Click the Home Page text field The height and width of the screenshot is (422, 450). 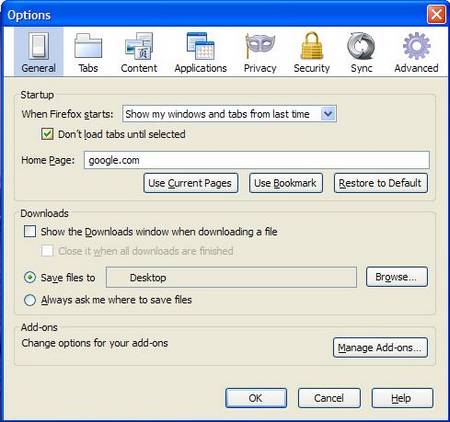click(257, 160)
